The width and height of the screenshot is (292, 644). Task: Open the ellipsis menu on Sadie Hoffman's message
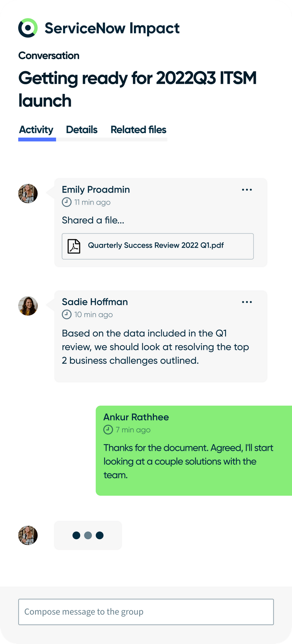pyautogui.click(x=247, y=302)
